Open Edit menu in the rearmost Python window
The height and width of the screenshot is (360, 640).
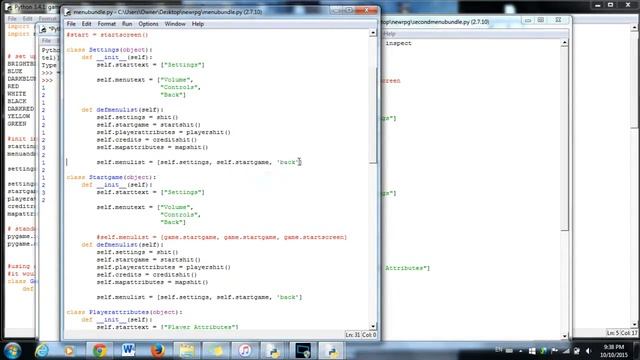27,19
